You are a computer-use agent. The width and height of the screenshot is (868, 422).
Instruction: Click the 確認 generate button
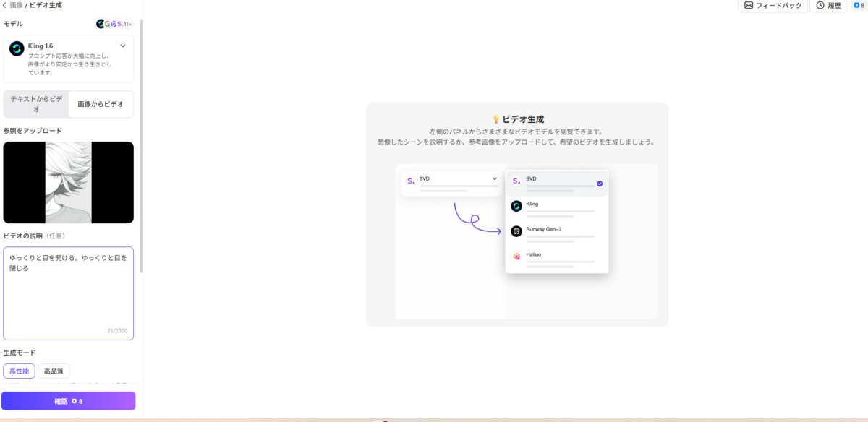pyautogui.click(x=68, y=401)
